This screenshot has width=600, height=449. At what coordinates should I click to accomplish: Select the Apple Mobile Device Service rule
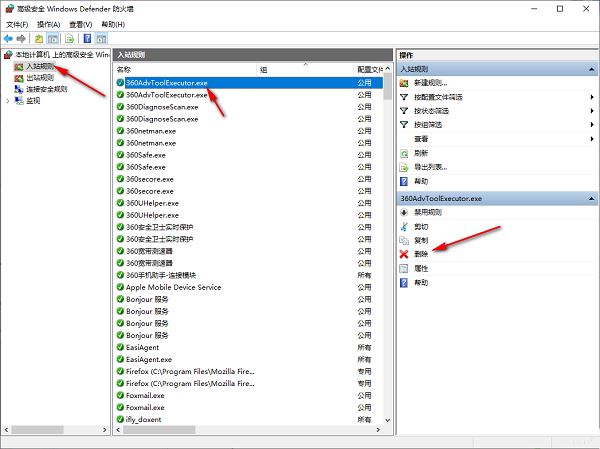[173, 287]
